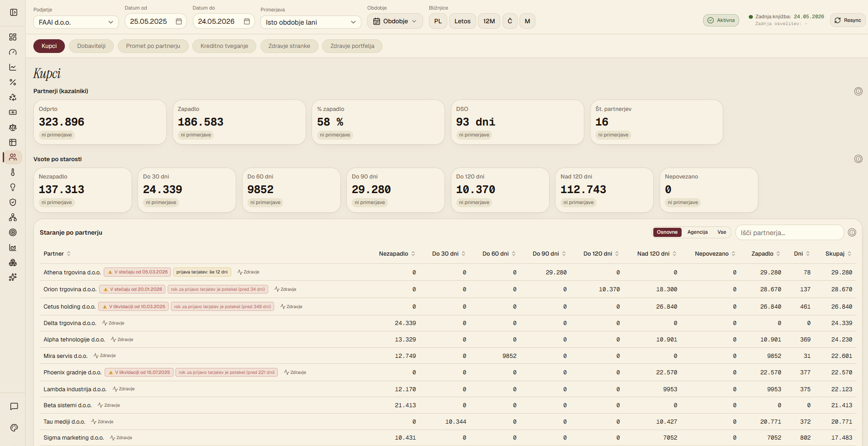Open the chat message icon in sidebar

[14, 406]
